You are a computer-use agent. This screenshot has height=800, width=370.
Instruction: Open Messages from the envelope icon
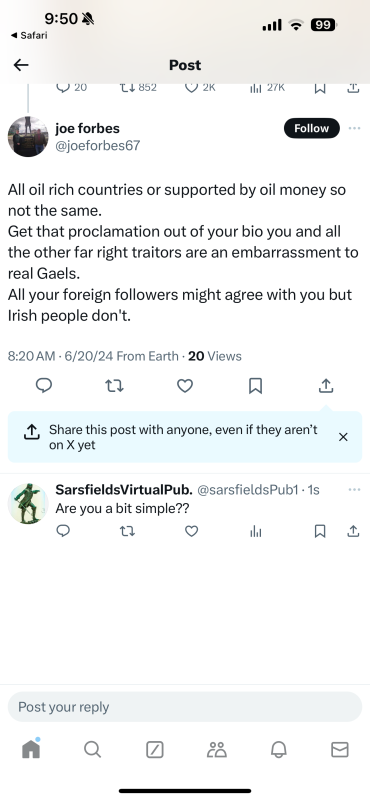coord(340,749)
